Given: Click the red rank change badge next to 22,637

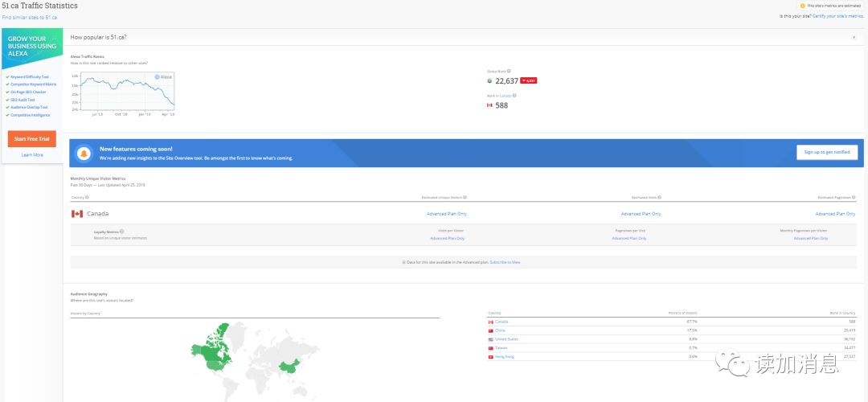Looking at the screenshot, I should (529, 81).
